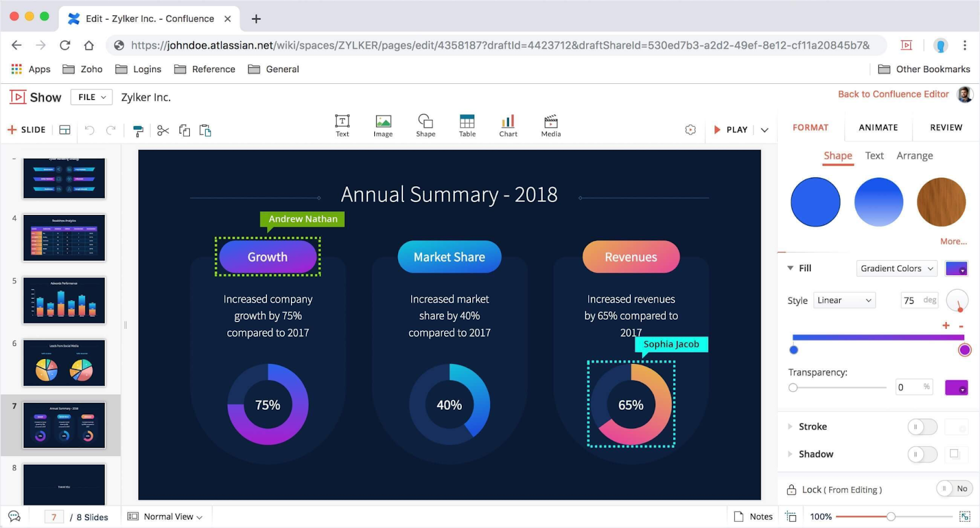The width and height of the screenshot is (980, 528).
Task: Open the Gradient Colors fill type dropdown
Action: coord(897,268)
